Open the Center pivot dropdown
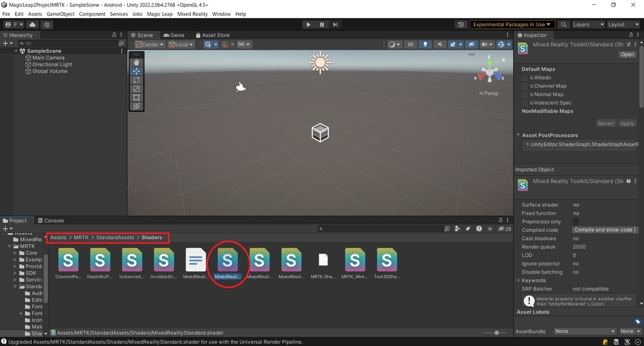Image resolution: width=644 pixels, height=346 pixels. pos(150,45)
